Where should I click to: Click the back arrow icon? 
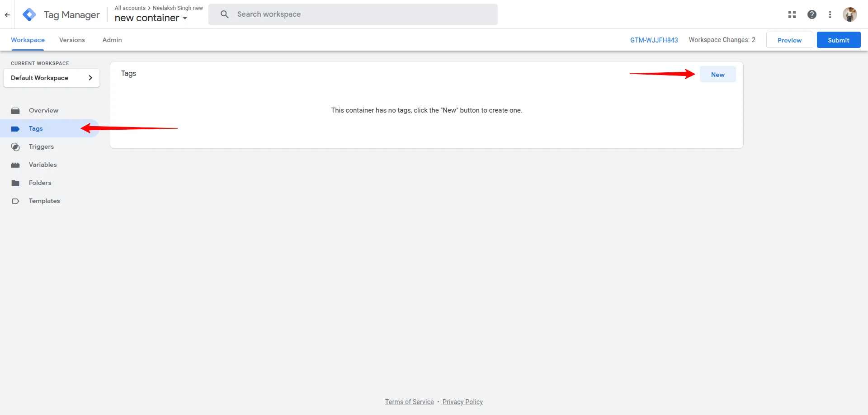(x=7, y=14)
